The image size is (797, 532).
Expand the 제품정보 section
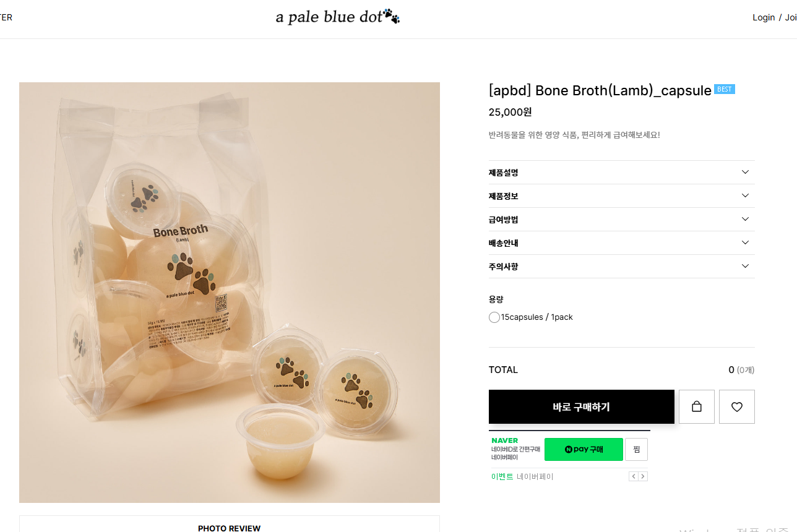coord(621,196)
